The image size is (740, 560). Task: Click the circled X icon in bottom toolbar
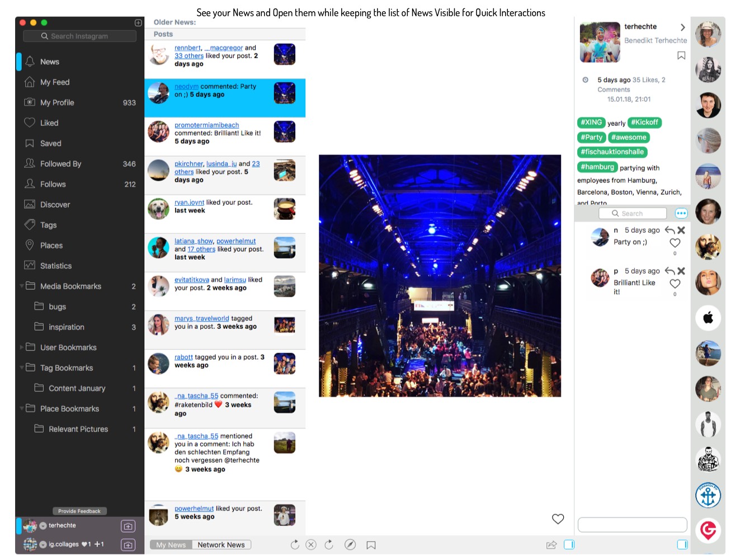coord(312,544)
